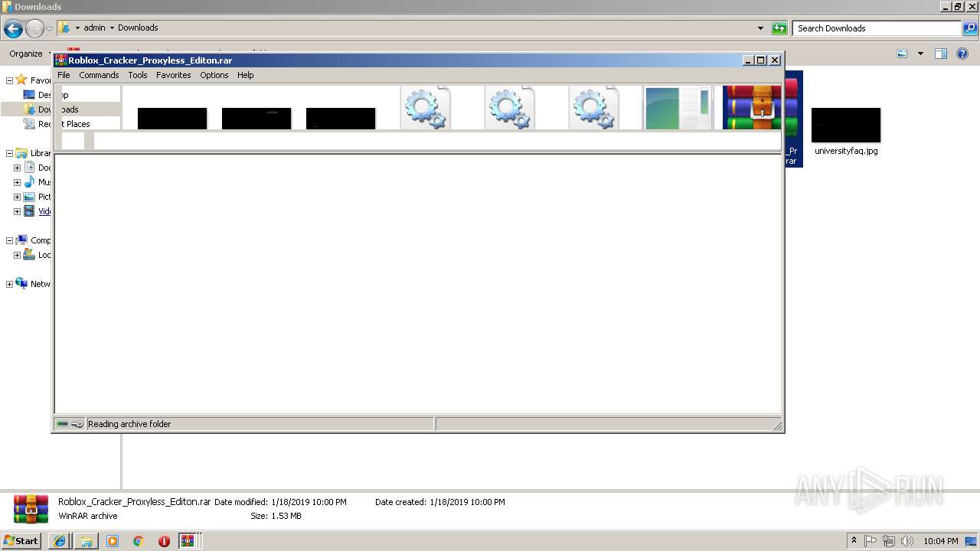Select Desktop in navigation pane
This screenshot has width=980, height=551.
[36, 95]
